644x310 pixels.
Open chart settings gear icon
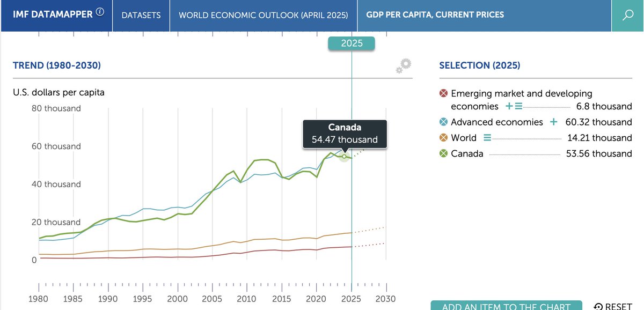pyautogui.click(x=404, y=66)
